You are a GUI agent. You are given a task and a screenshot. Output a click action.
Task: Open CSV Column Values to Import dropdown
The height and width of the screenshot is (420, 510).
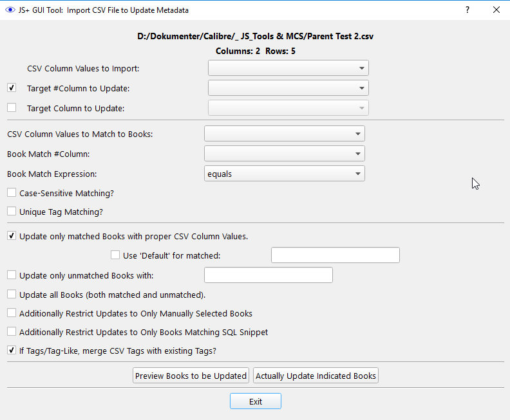(x=288, y=68)
